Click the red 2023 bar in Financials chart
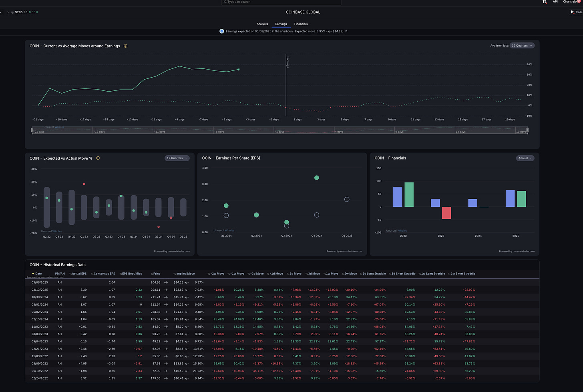The image size is (583, 392). point(446,213)
